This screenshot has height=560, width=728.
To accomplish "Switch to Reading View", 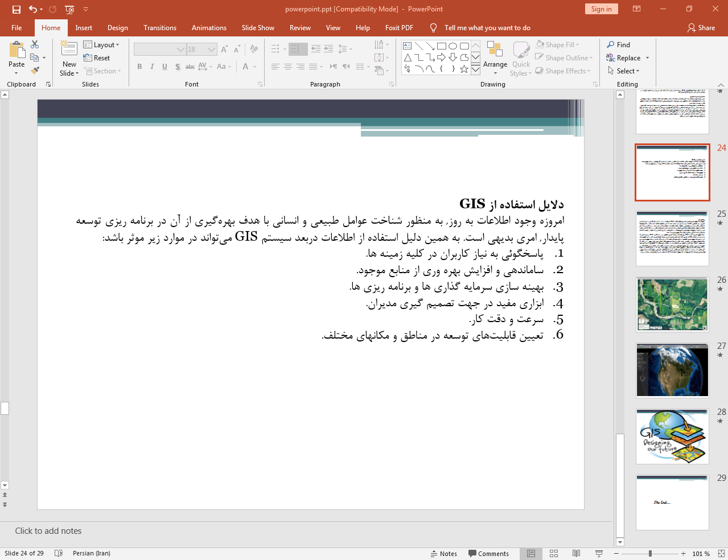I will (x=576, y=553).
